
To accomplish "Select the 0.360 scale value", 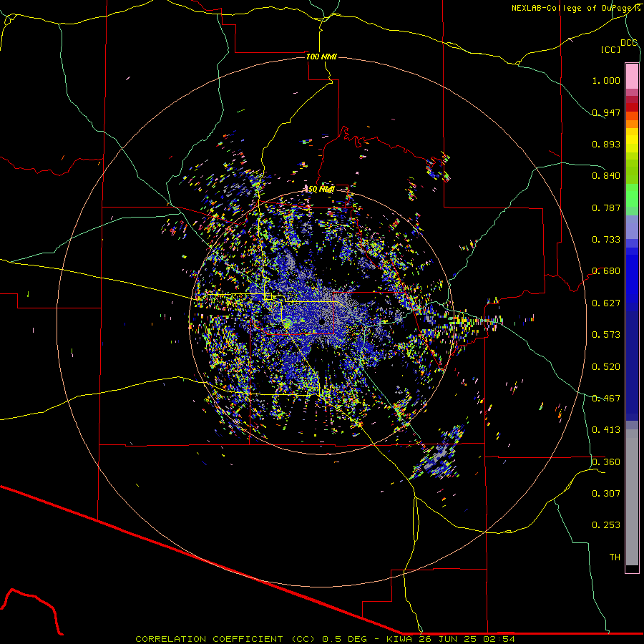I will (606, 462).
